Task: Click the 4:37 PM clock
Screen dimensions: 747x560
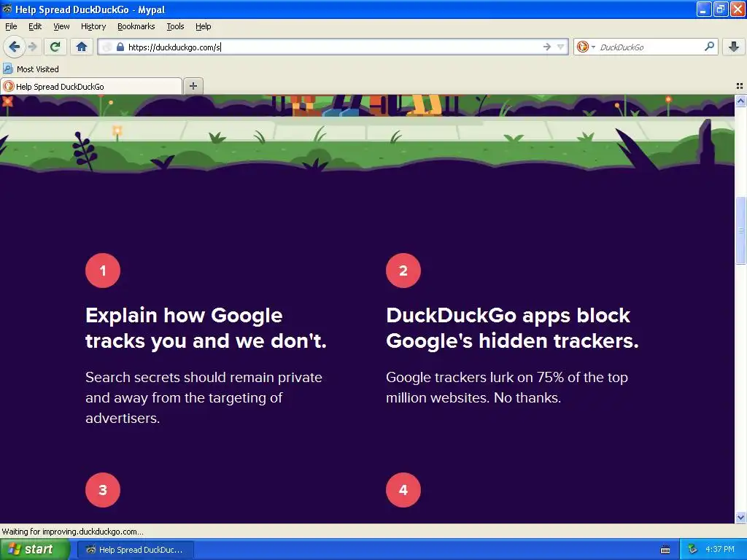Action: click(720, 549)
